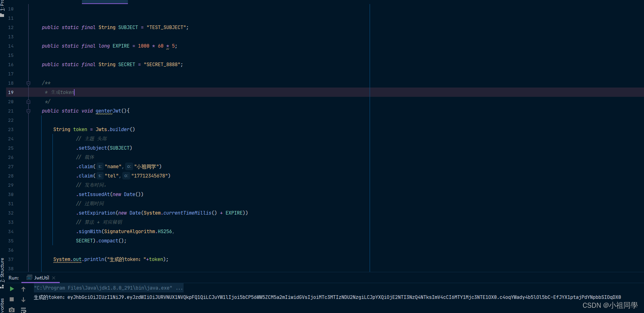Click the camera dump threads icon

coord(12,310)
